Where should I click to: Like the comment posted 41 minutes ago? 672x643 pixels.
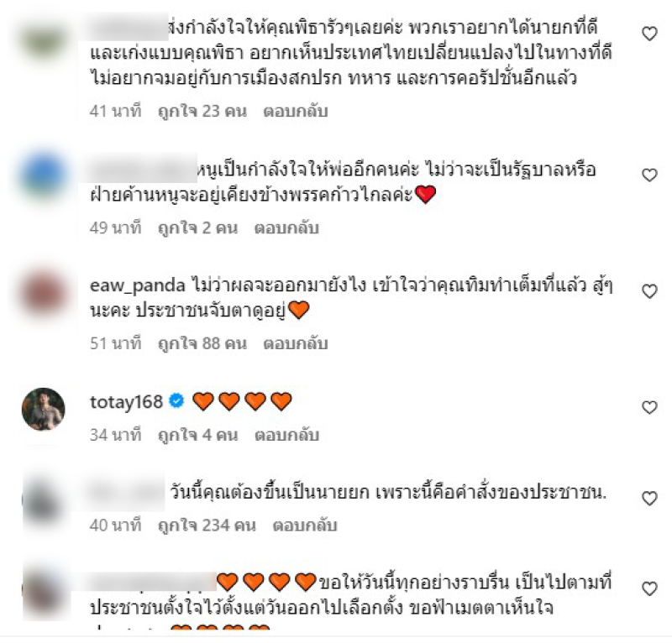(649, 34)
